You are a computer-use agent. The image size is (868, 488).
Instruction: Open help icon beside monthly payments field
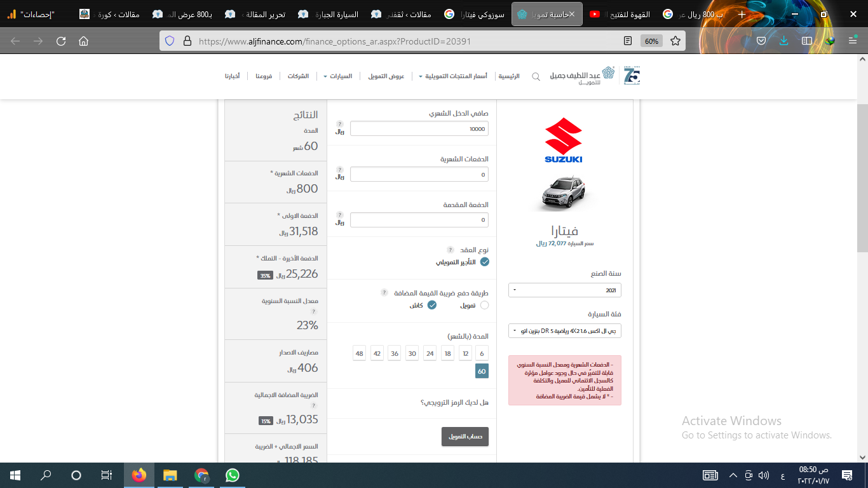point(340,170)
